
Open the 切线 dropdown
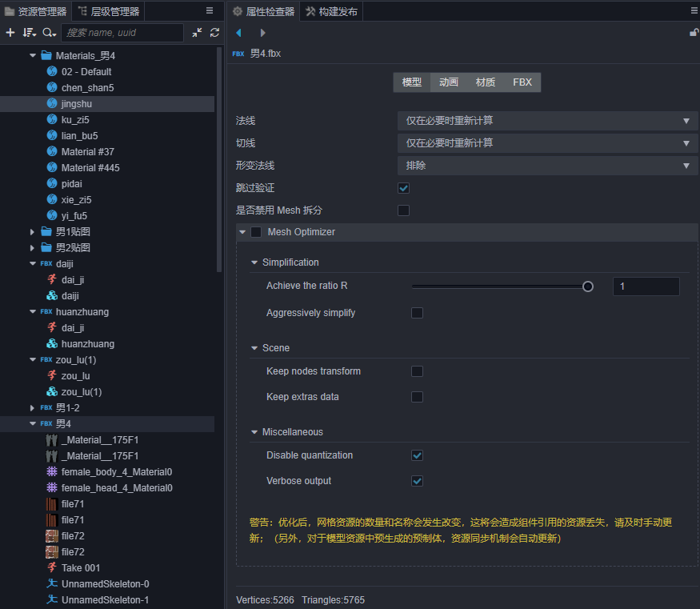(548, 143)
